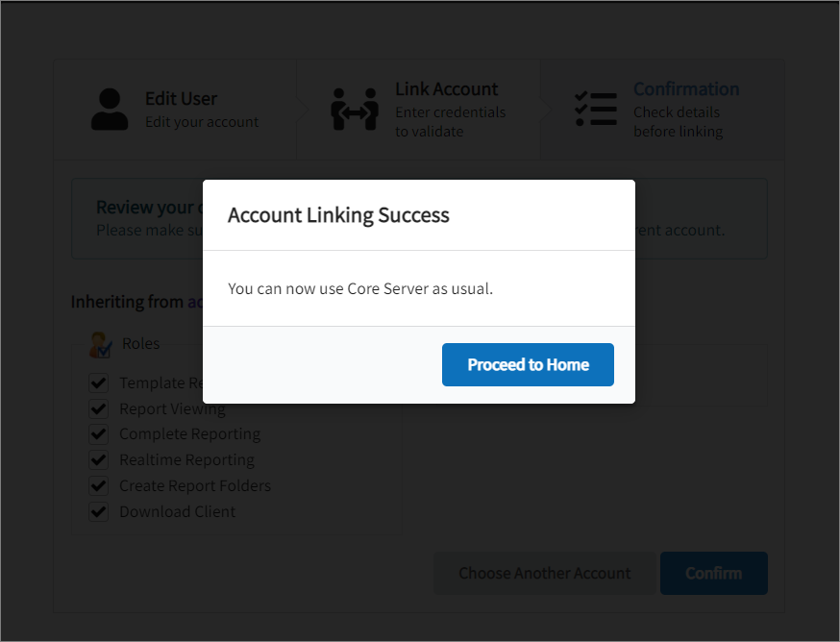The width and height of the screenshot is (840, 642).
Task: Click the Account Linking Success dialog title
Action: point(338,215)
